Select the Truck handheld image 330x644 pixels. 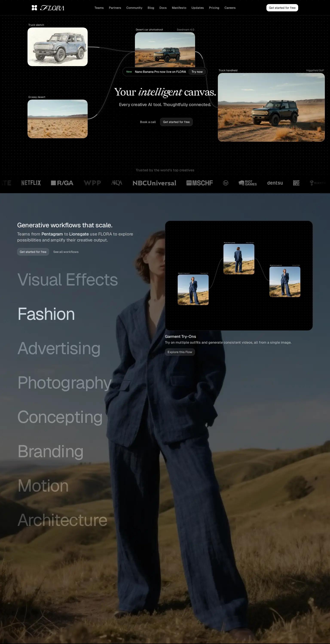coord(271,107)
